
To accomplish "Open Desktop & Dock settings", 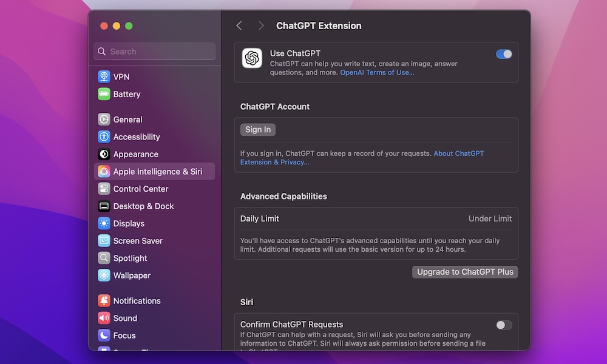I will click(x=143, y=206).
